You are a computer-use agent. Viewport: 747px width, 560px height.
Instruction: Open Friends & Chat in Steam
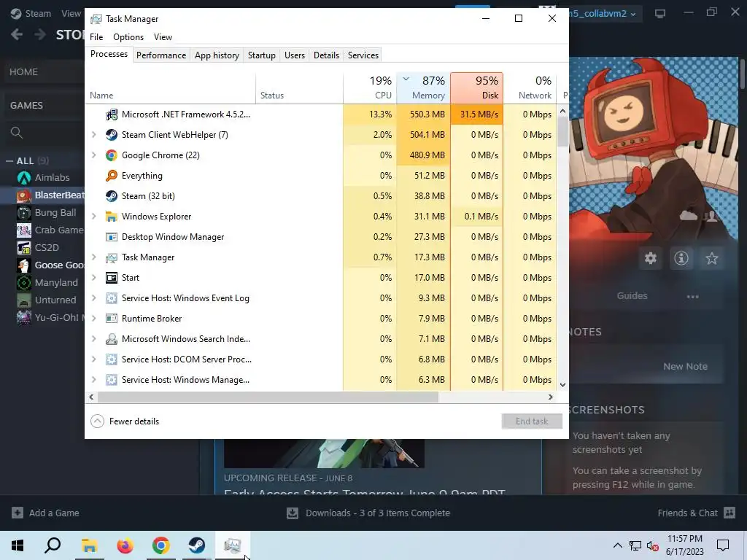click(696, 513)
